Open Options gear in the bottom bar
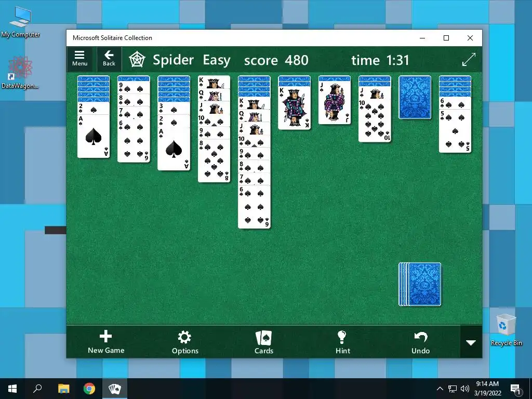Viewport: 532px width, 399px height. (185, 342)
